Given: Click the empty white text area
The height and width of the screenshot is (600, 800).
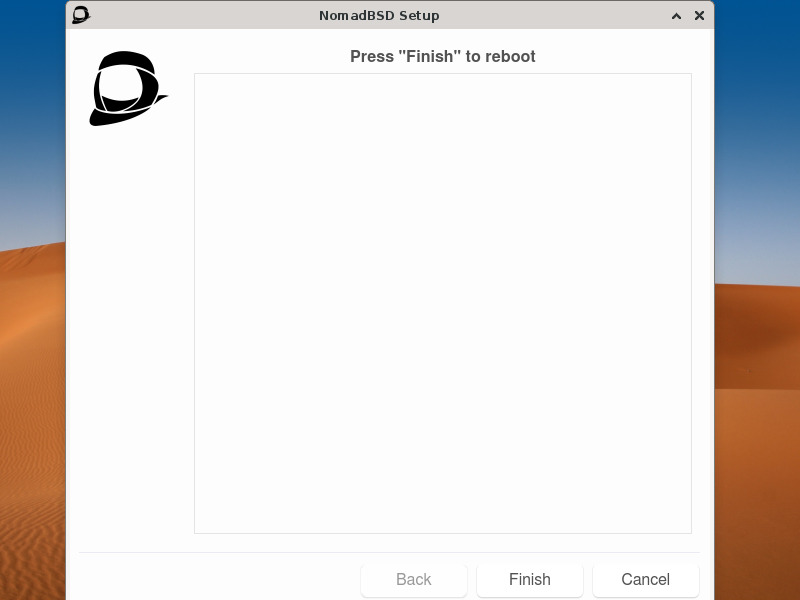Looking at the screenshot, I should [x=443, y=304].
